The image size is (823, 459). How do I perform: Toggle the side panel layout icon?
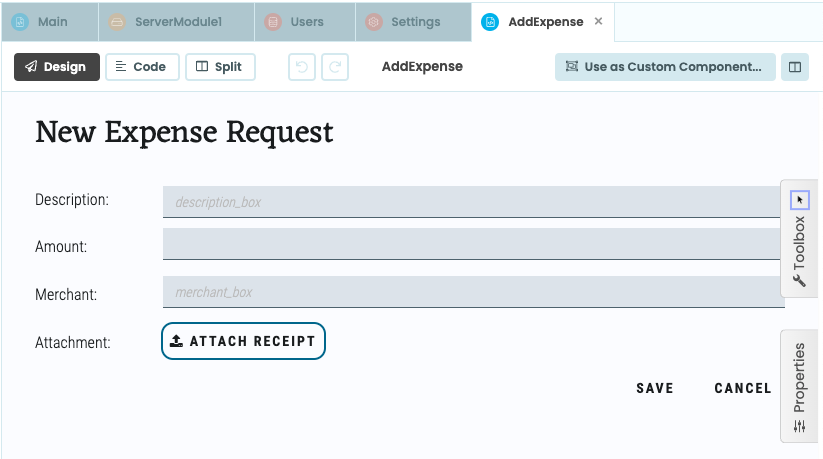coord(795,67)
